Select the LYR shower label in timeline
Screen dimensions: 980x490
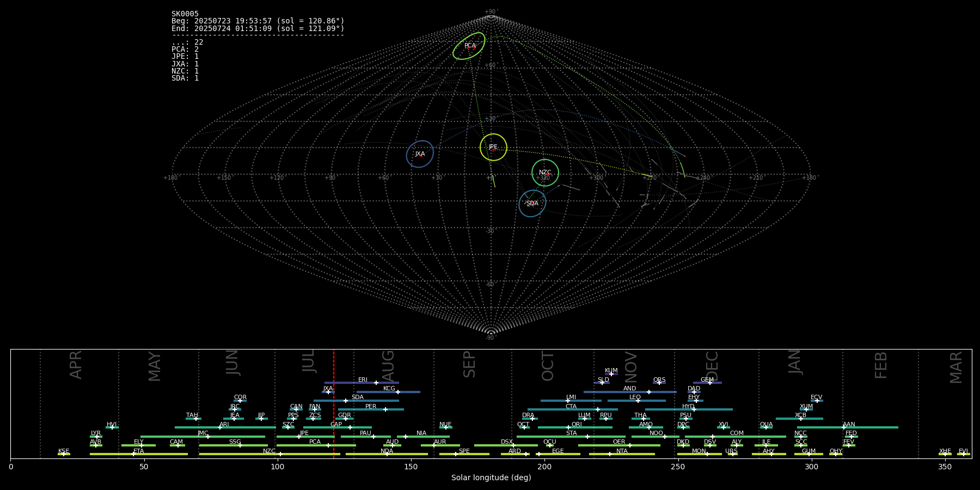click(x=96, y=433)
